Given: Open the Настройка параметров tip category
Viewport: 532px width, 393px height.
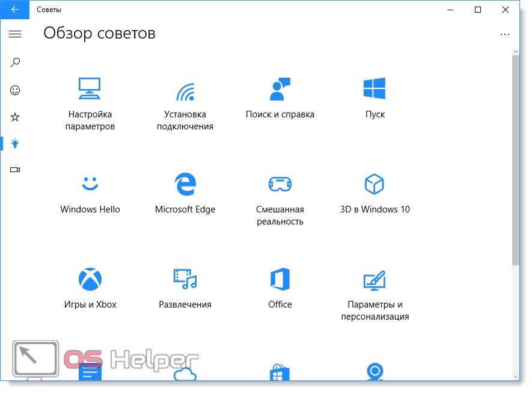Looking at the screenshot, I should (x=90, y=102).
